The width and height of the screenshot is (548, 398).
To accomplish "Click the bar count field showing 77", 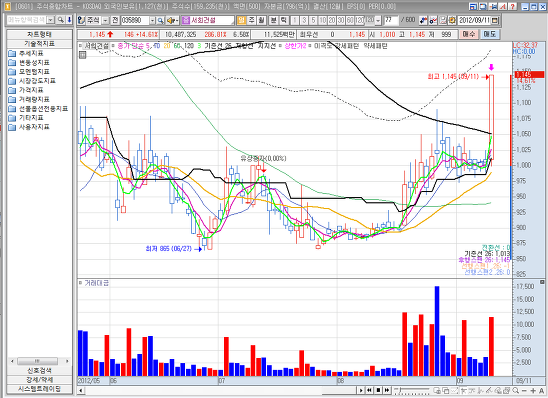I will click(x=391, y=20).
